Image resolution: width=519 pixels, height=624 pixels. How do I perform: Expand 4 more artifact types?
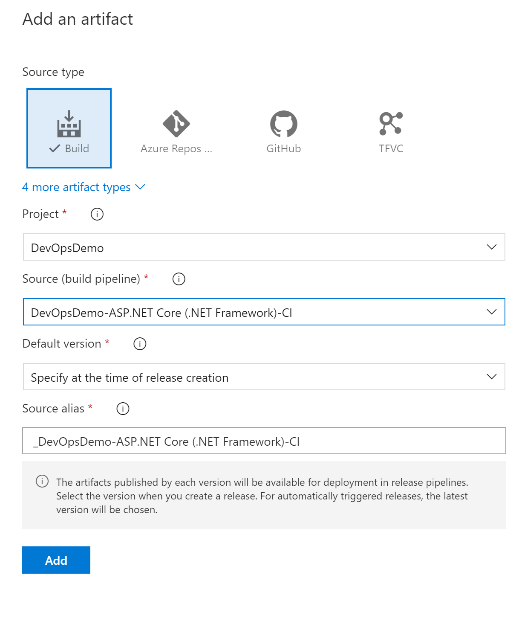tap(84, 187)
